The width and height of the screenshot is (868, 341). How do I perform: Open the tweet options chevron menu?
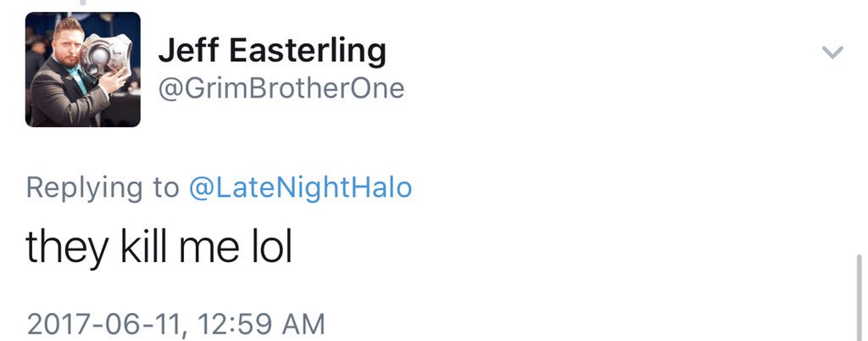[x=832, y=53]
